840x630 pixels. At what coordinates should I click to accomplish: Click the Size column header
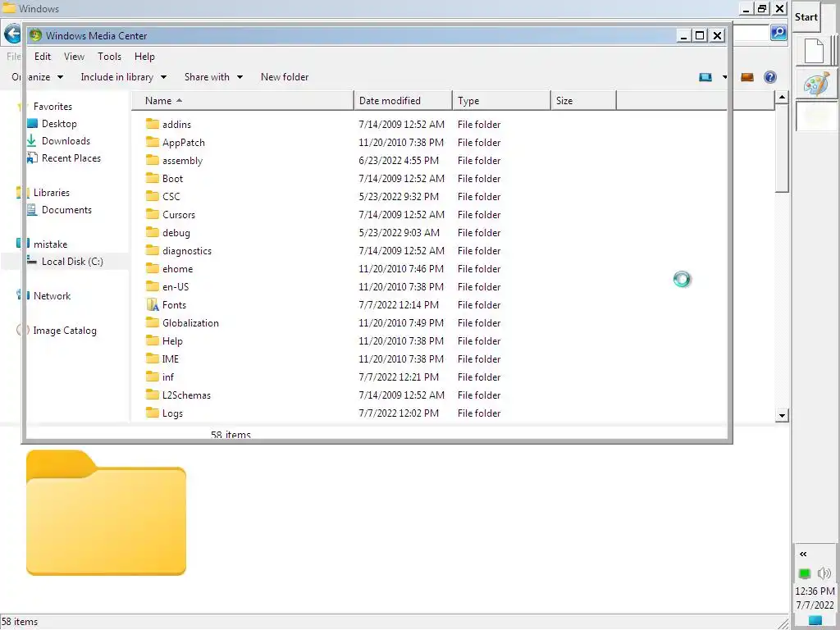[584, 101]
